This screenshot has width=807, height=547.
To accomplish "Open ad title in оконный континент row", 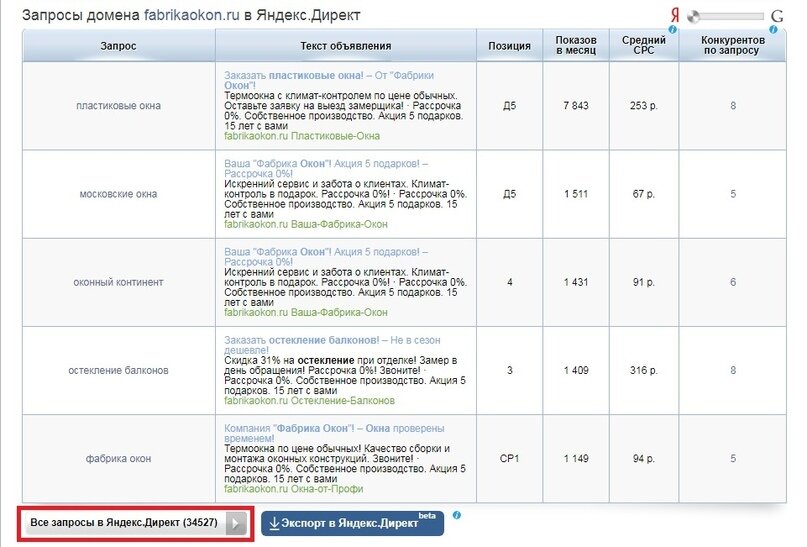I will pyautogui.click(x=326, y=257).
